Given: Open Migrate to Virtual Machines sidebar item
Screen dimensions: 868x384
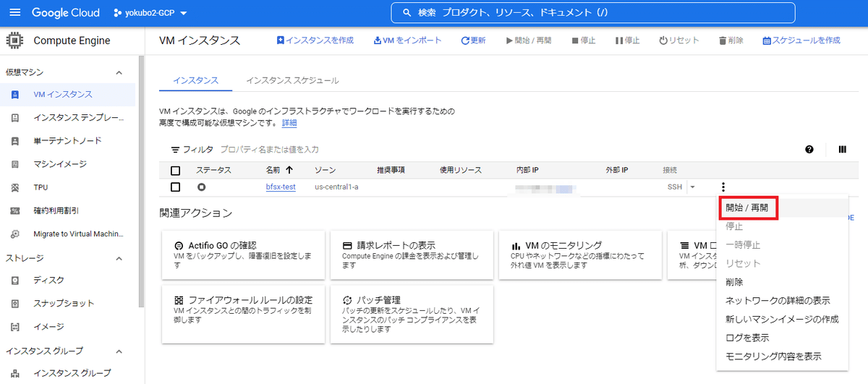Looking at the screenshot, I should pos(68,234).
